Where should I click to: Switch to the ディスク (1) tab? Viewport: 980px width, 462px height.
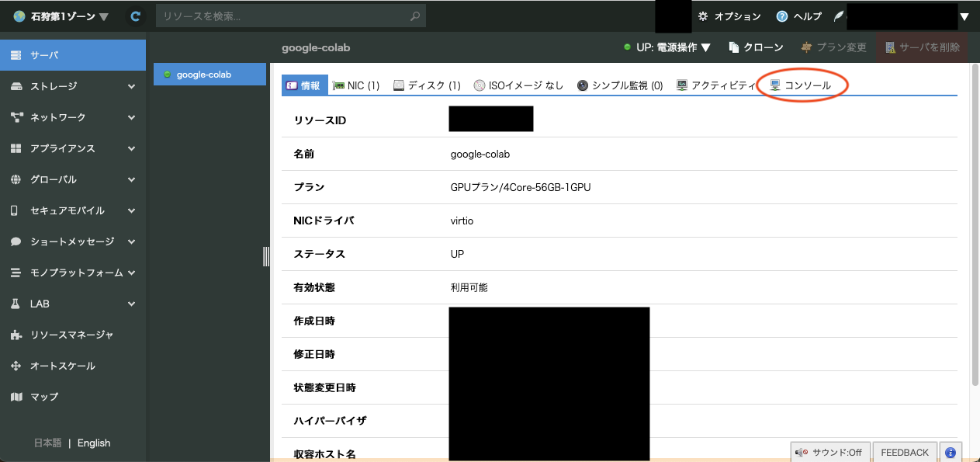428,85
